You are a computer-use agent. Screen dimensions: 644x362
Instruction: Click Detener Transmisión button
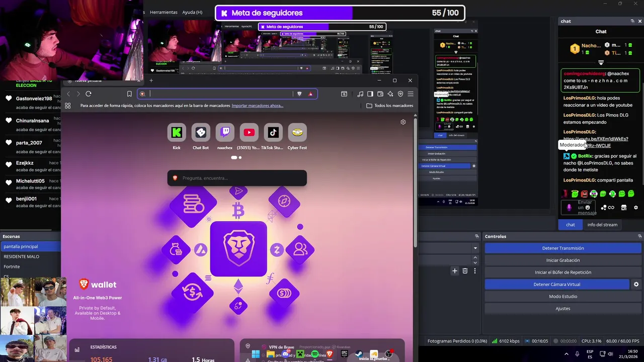pyautogui.click(x=562, y=248)
